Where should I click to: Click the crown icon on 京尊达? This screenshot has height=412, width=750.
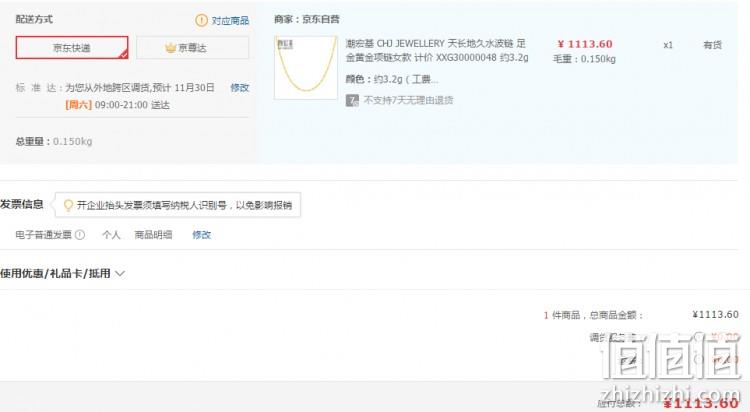coord(170,47)
